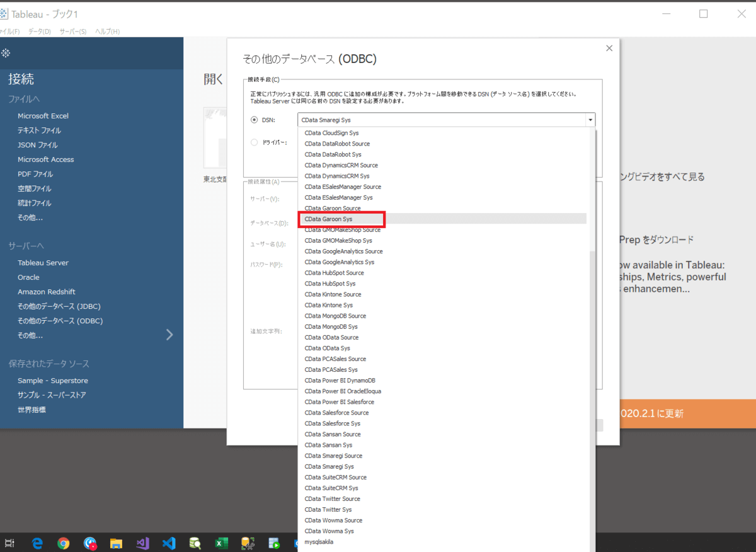Open the データ(D) menu
756x552 pixels.
pyautogui.click(x=40, y=31)
